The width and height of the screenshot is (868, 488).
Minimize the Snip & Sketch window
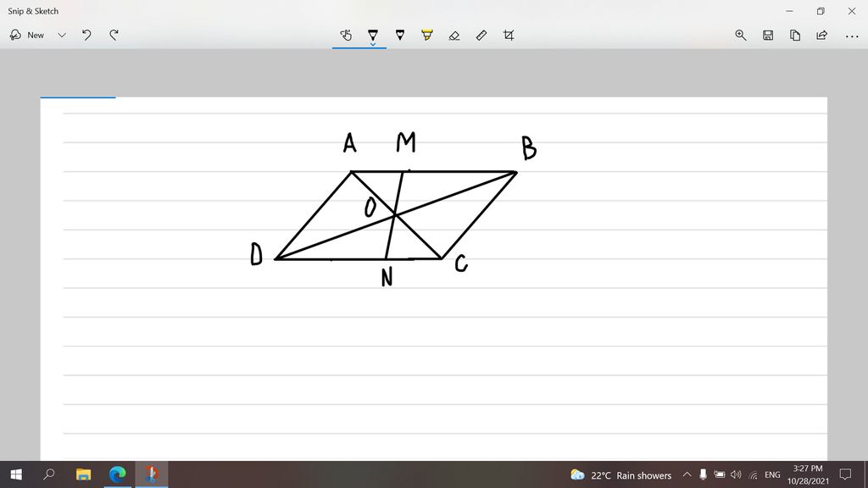[x=789, y=11]
